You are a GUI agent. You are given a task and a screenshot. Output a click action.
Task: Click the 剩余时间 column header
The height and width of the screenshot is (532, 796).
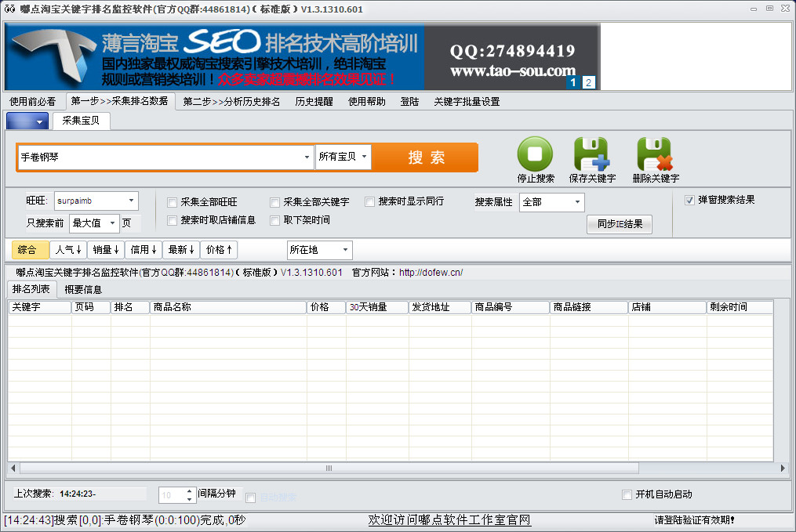[x=740, y=307]
